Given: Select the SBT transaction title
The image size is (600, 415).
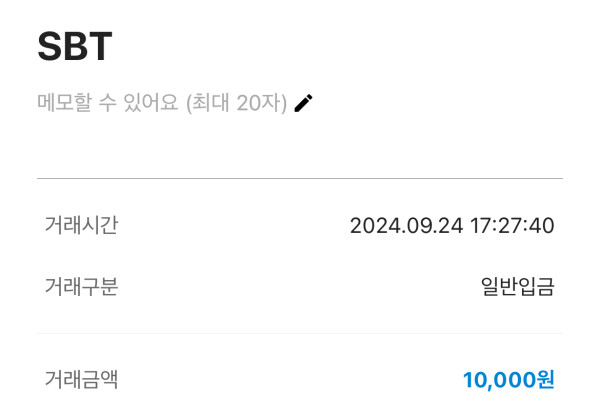Looking at the screenshot, I should click(x=75, y=46).
